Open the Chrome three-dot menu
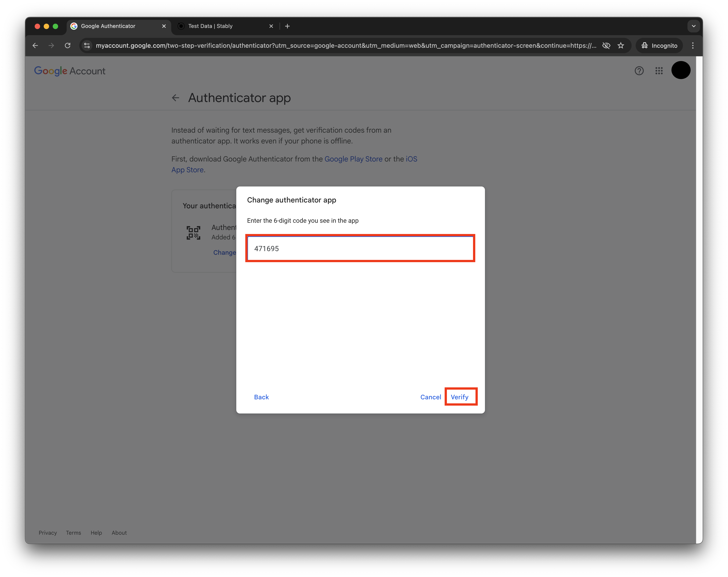The height and width of the screenshot is (577, 728). pos(693,45)
